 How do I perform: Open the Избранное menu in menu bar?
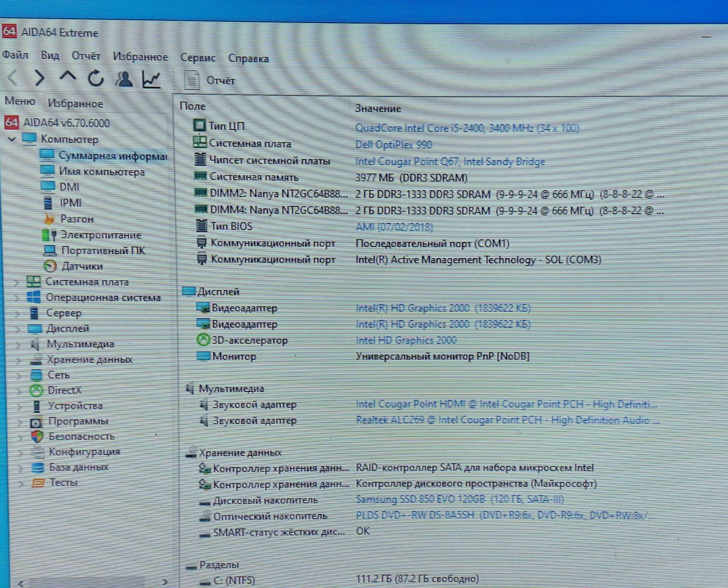[140, 57]
